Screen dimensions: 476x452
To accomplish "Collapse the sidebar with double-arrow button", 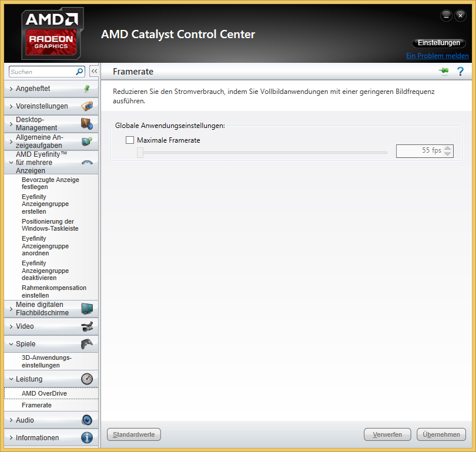I will [x=94, y=72].
